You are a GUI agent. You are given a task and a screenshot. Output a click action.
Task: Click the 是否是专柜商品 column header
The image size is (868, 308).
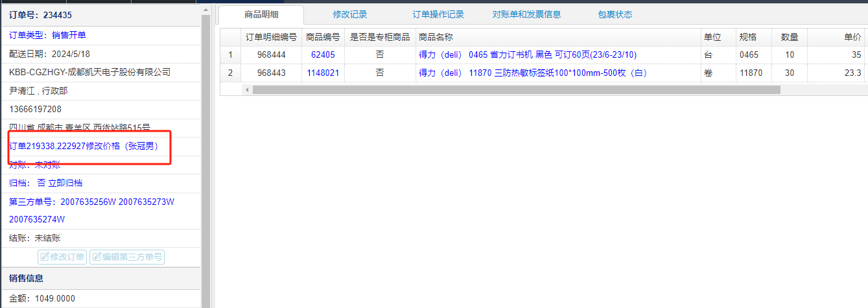[x=379, y=38]
